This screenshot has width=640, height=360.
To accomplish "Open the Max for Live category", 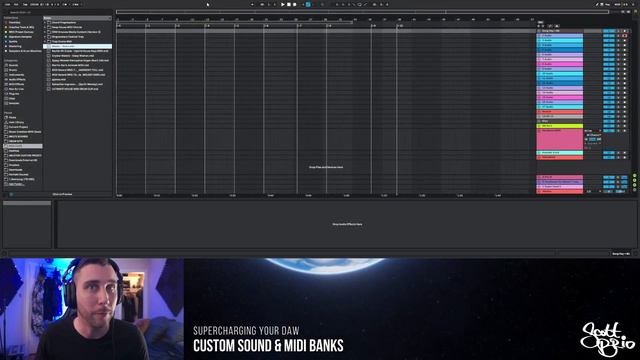I will coord(16,89).
